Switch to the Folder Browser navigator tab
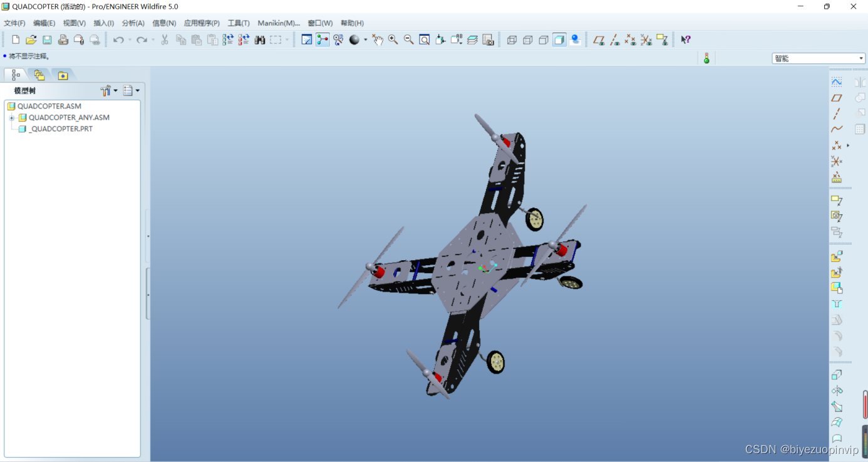This screenshot has width=868, height=462. [39, 75]
